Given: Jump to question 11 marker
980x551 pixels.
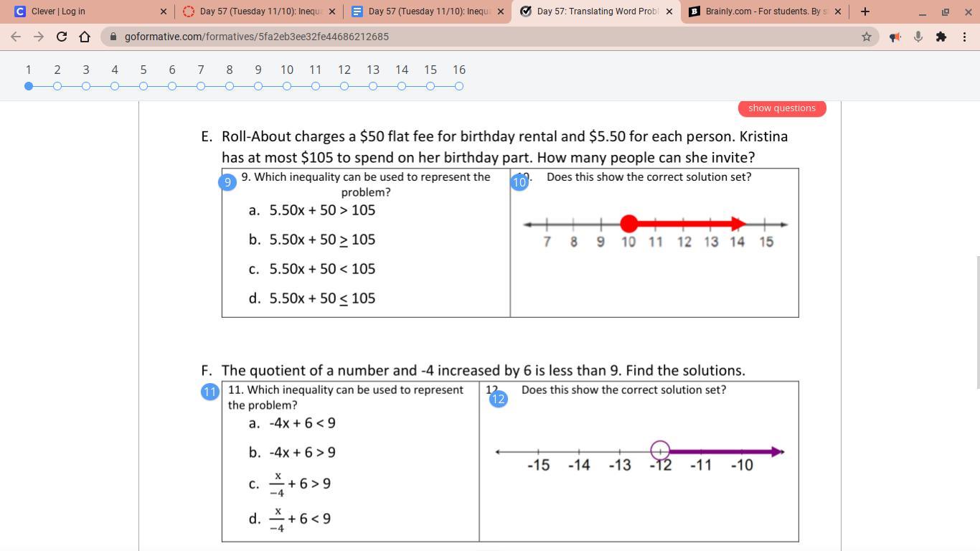Looking at the screenshot, I should coord(316,86).
